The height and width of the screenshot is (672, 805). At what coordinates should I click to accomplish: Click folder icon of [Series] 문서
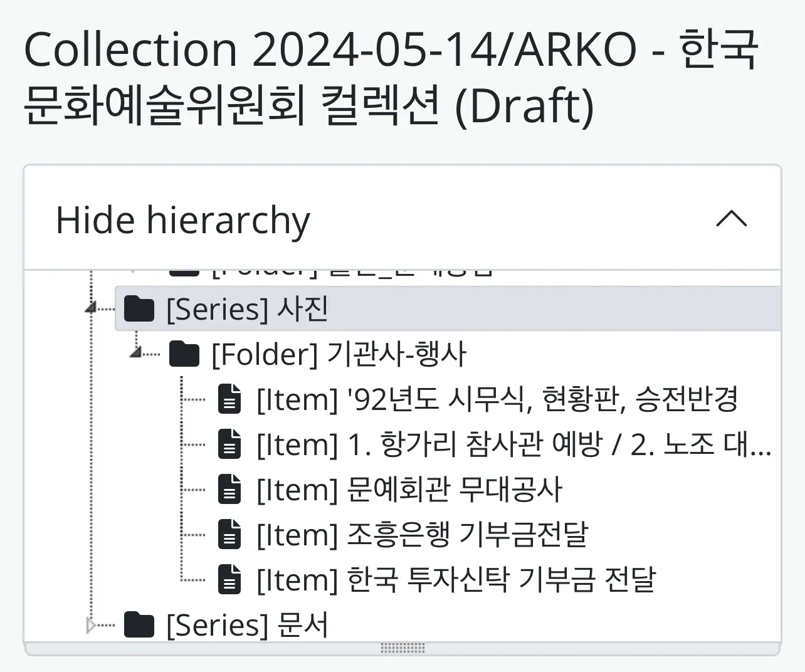pyautogui.click(x=139, y=625)
